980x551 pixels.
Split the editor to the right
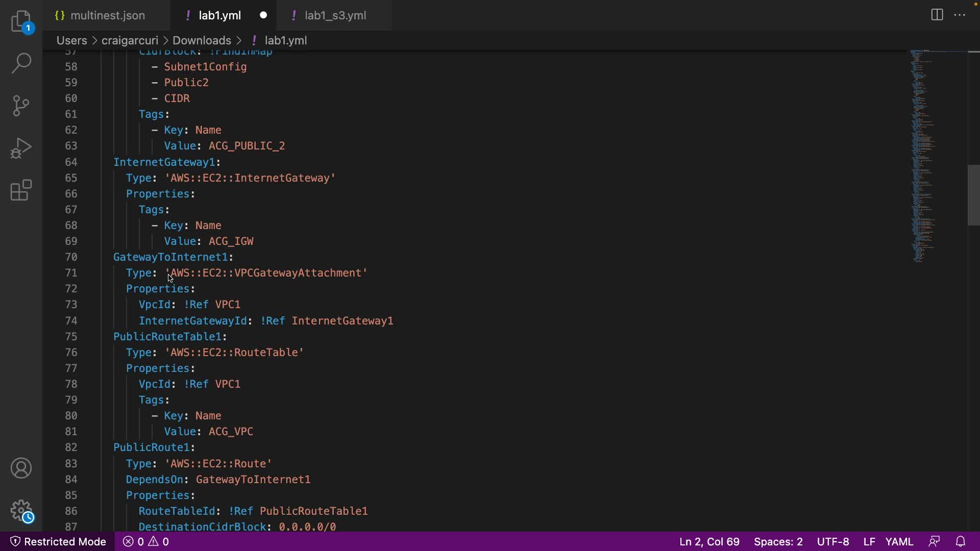(x=937, y=15)
